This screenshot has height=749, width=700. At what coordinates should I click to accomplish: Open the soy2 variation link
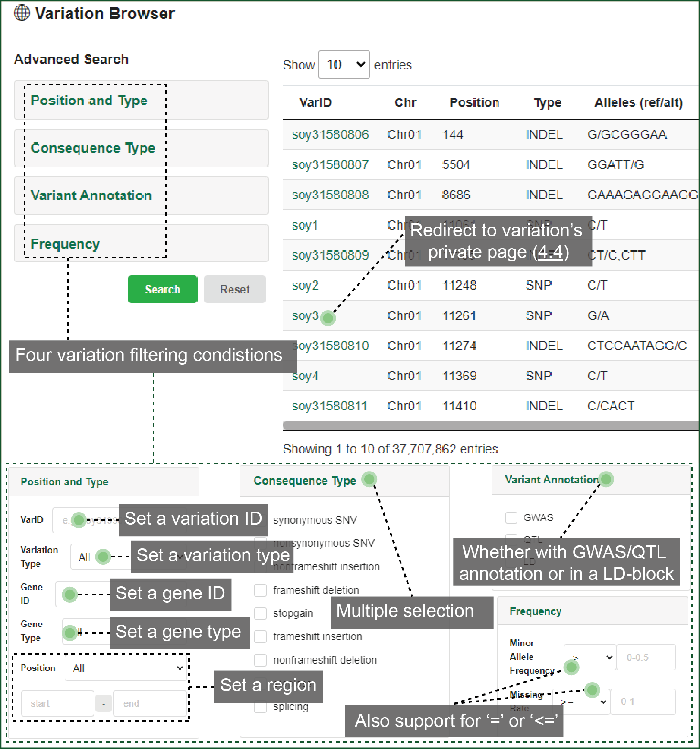305,286
